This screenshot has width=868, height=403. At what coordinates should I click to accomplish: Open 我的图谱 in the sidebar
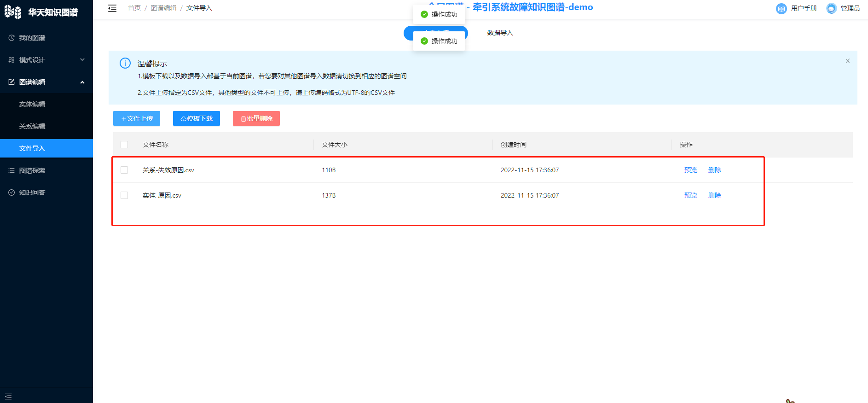click(32, 38)
